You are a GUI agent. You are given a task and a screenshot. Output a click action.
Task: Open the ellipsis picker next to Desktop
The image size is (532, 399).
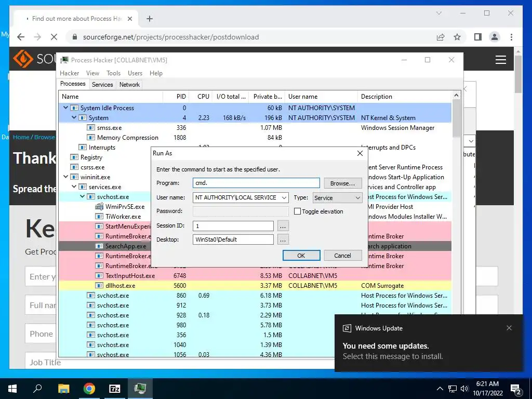(x=283, y=240)
